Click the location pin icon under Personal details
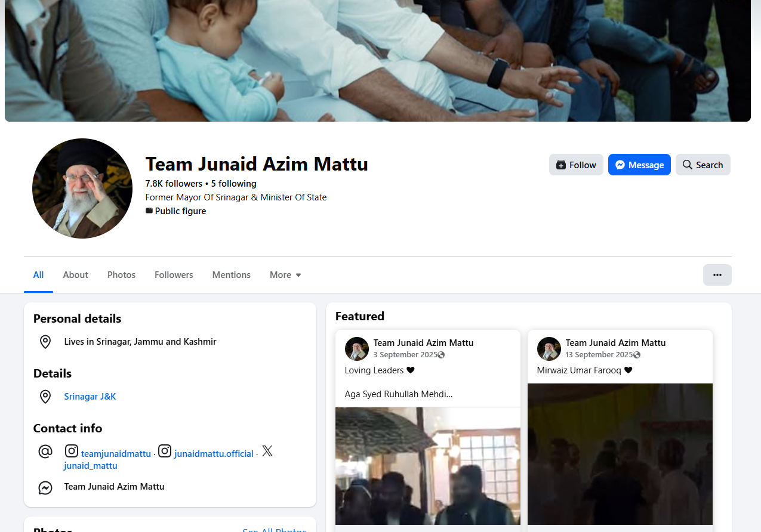The width and height of the screenshot is (761, 532). (x=45, y=342)
